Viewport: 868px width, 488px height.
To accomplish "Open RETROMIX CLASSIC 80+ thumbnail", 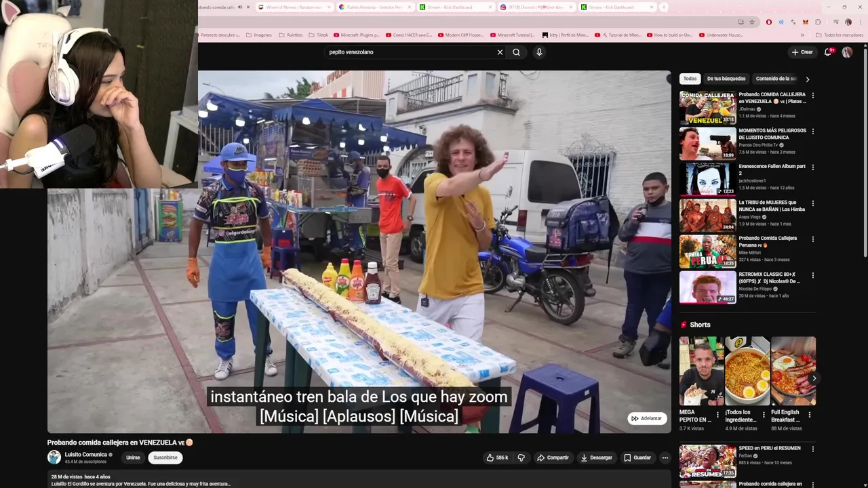I will click(x=708, y=287).
